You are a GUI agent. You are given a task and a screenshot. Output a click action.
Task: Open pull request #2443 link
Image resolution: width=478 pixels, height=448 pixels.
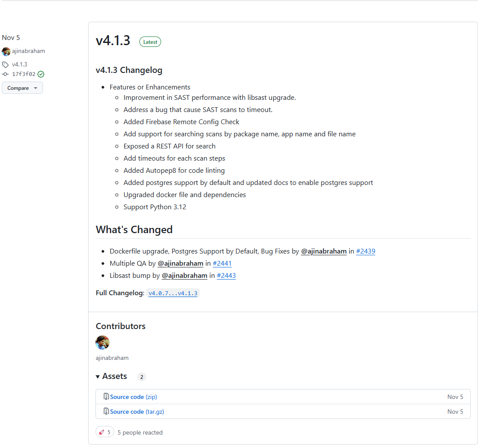[226, 276]
